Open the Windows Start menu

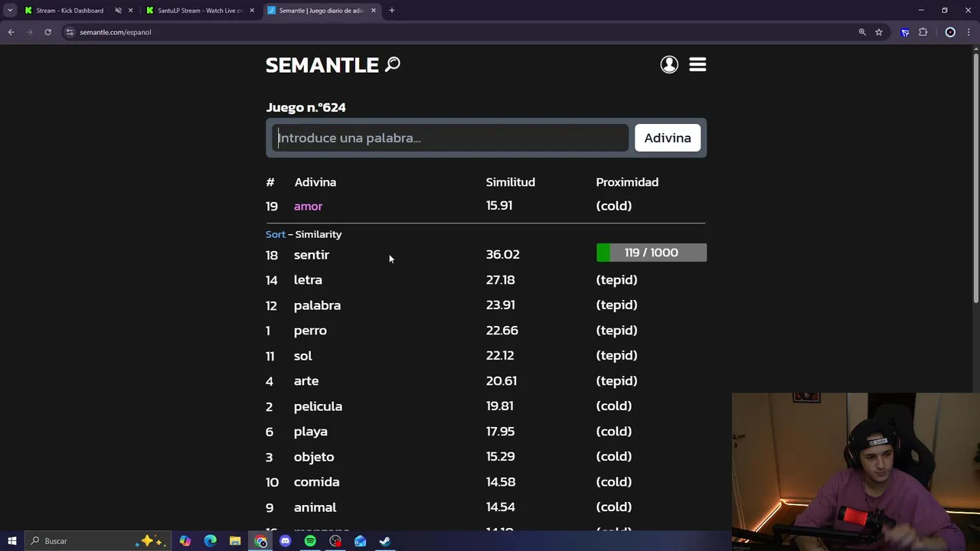[x=12, y=541]
